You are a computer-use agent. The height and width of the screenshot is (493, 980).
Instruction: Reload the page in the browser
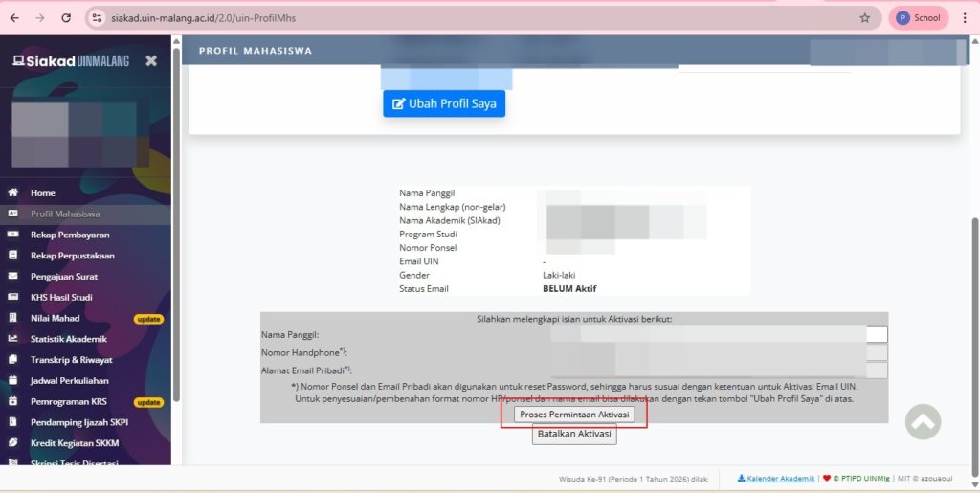(x=66, y=17)
